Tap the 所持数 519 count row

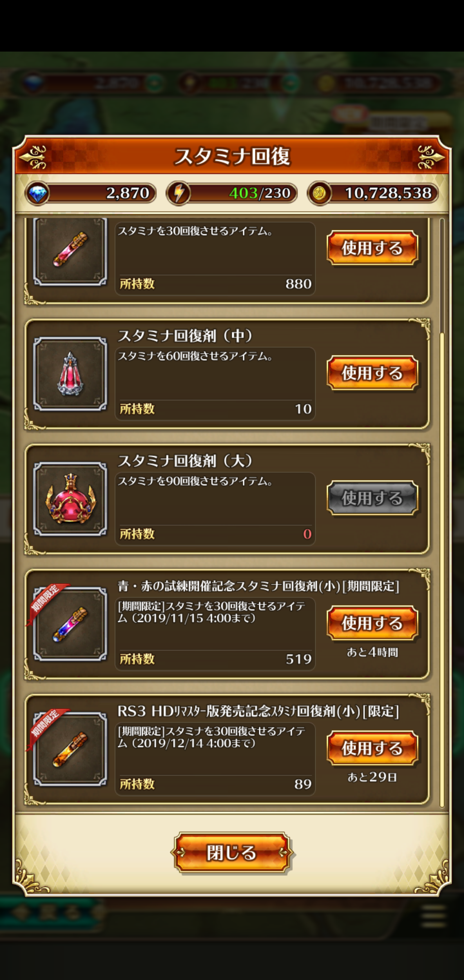pyautogui.click(x=215, y=659)
